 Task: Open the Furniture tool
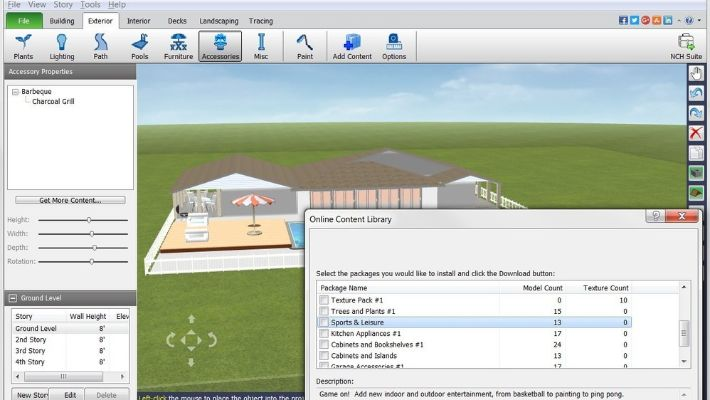pyautogui.click(x=178, y=46)
